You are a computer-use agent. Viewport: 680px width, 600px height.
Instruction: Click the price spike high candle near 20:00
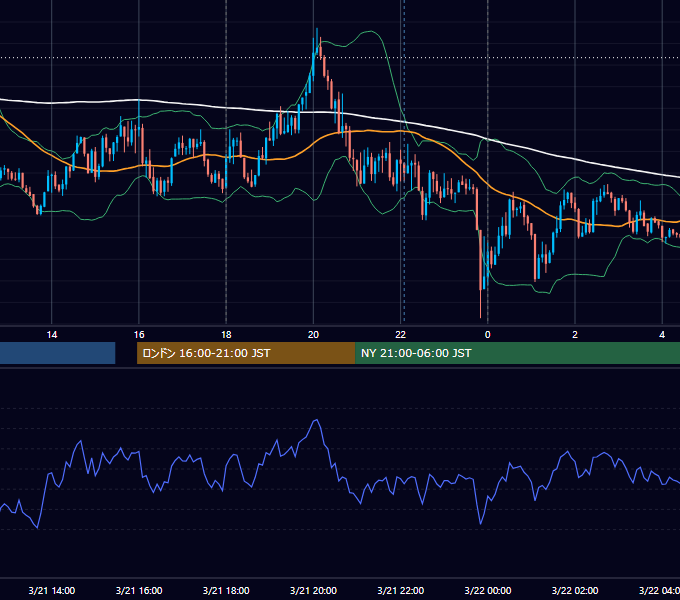[x=317, y=41]
